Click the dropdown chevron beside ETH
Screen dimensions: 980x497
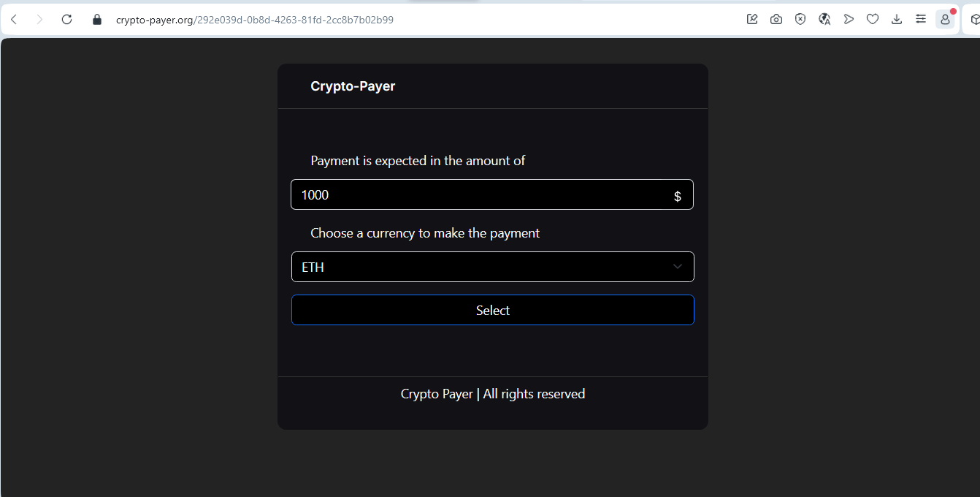tap(678, 267)
